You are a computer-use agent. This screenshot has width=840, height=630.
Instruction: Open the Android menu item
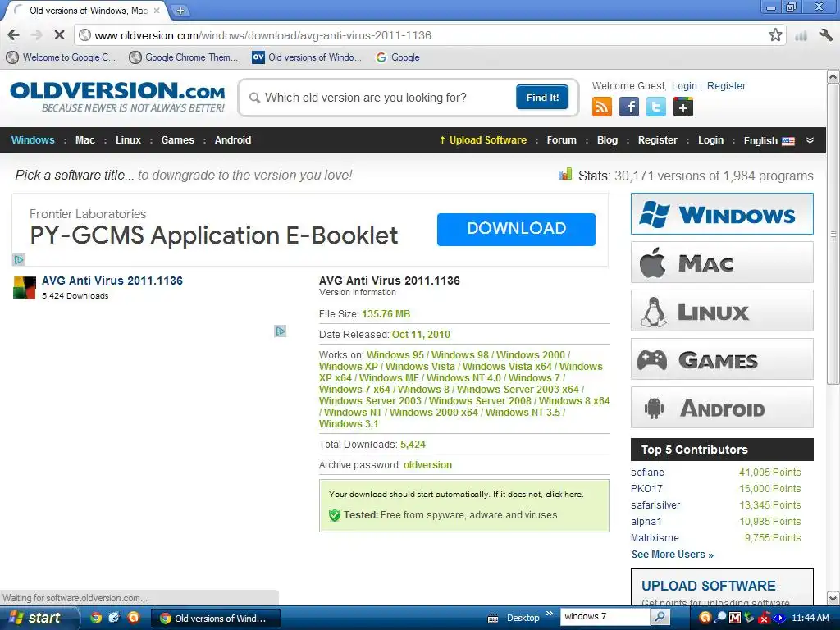click(232, 139)
